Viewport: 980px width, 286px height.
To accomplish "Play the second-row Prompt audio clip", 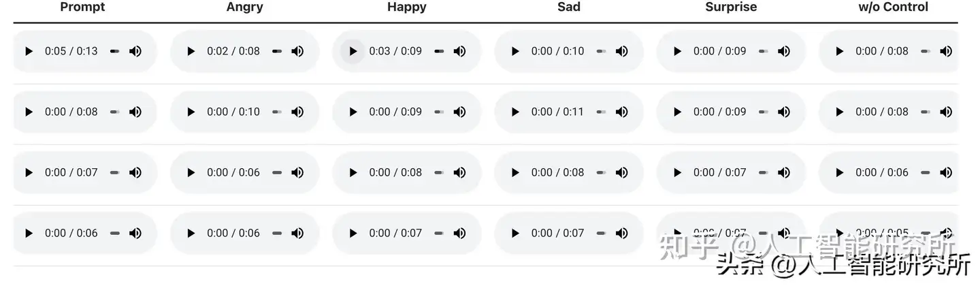I will [x=29, y=112].
